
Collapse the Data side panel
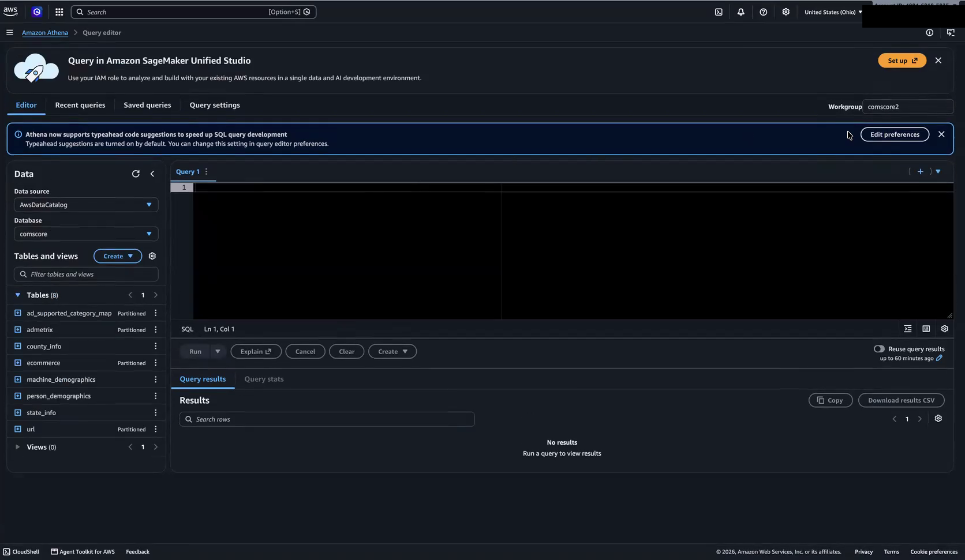pos(152,174)
